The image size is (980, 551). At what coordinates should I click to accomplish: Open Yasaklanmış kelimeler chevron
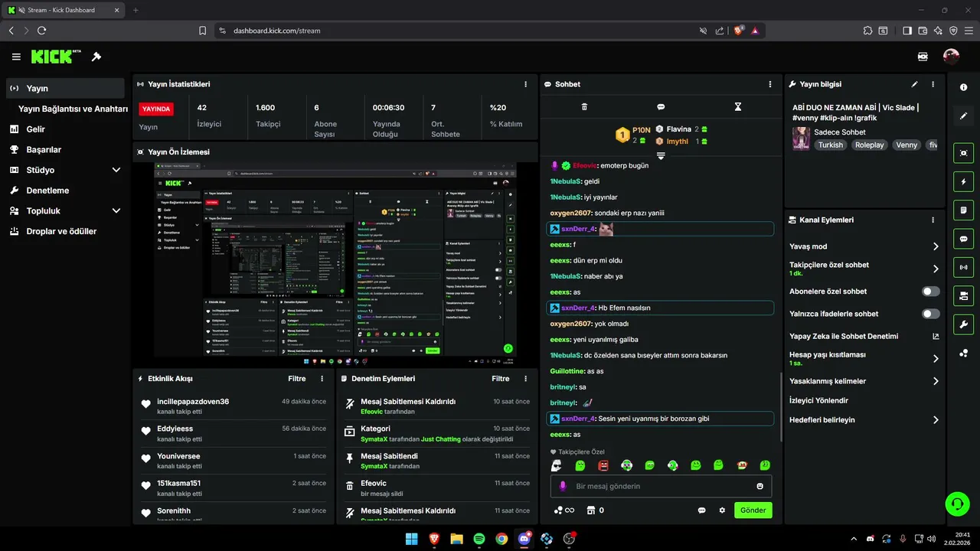click(936, 381)
